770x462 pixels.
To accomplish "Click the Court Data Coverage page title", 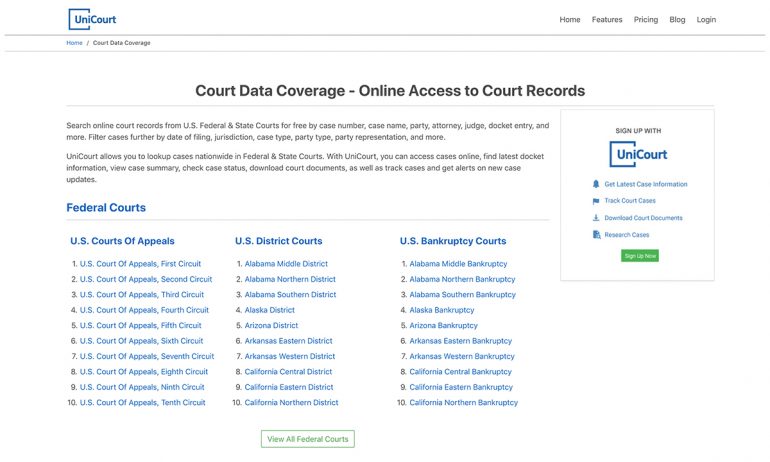I will 390,91.
